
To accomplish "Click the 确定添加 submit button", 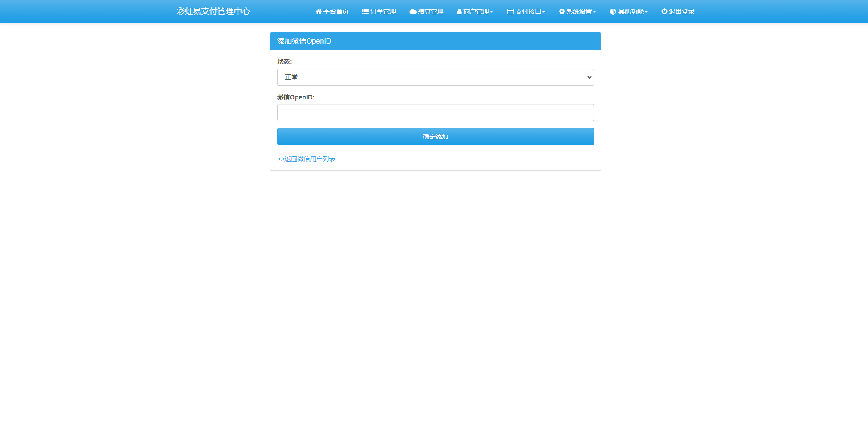I will [x=435, y=137].
